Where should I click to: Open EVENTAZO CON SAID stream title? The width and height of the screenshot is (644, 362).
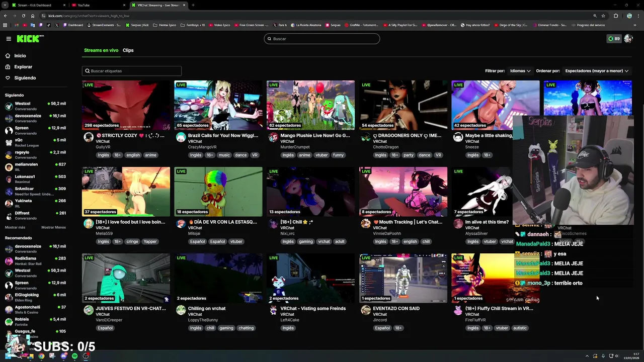pyautogui.click(x=396, y=309)
